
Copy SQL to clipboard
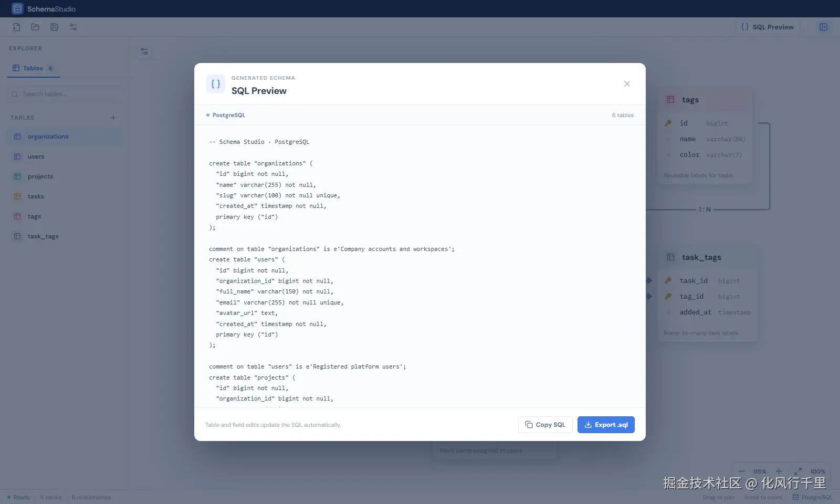pos(545,425)
